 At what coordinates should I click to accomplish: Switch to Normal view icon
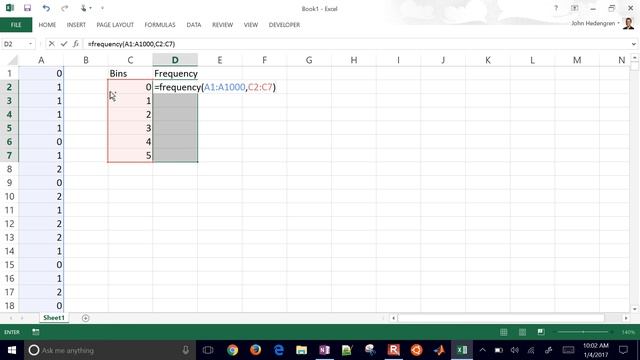[504, 332]
